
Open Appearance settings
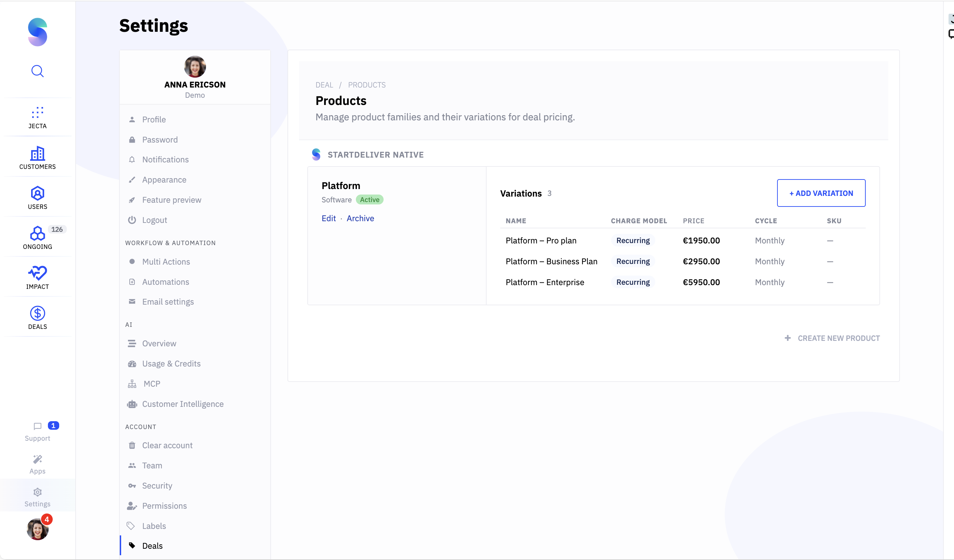[164, 179]
